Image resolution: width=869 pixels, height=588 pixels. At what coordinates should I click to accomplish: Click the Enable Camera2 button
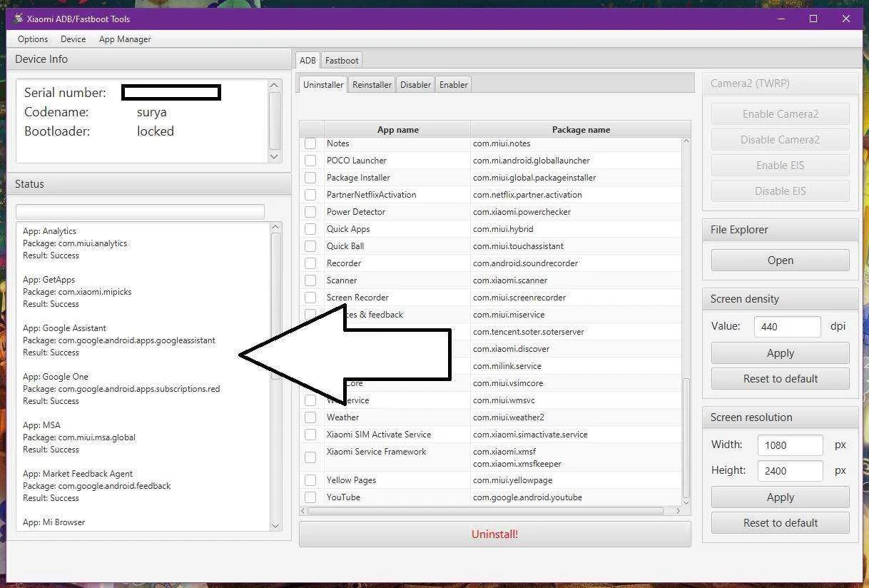click(780, 113)
